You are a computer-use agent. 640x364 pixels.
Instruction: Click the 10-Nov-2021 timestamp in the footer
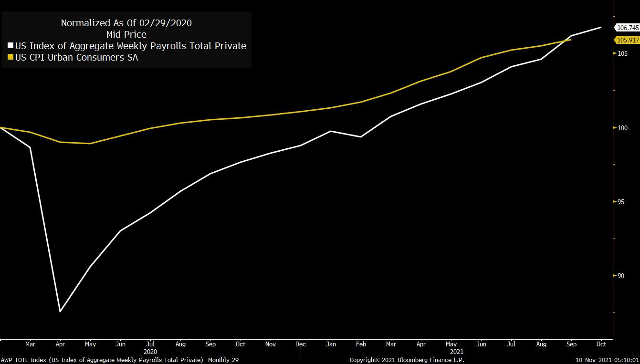click(607, 360)
